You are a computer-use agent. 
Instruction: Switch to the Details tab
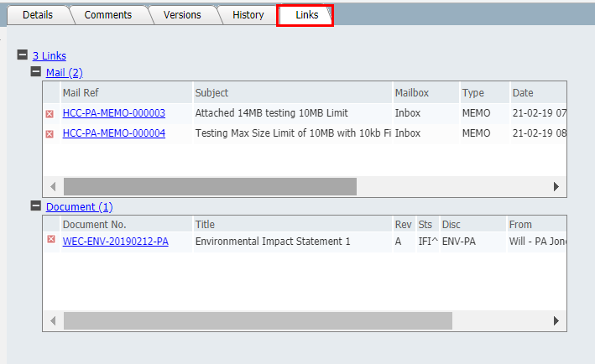click(38, 15)
